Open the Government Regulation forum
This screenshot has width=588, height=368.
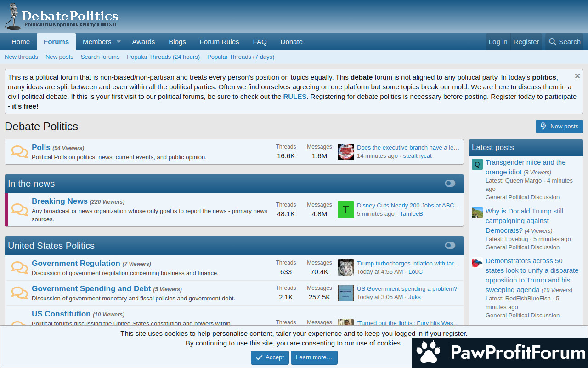pos(76,264)
